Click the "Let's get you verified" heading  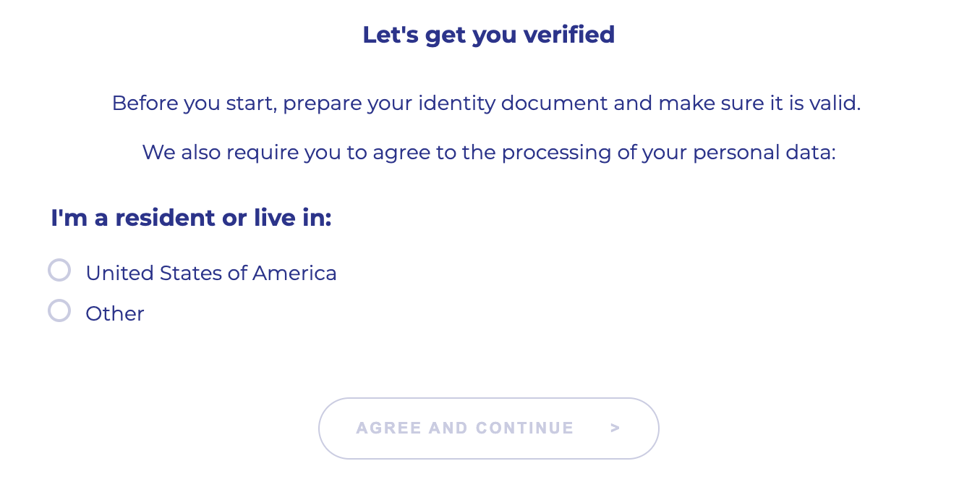488,35
